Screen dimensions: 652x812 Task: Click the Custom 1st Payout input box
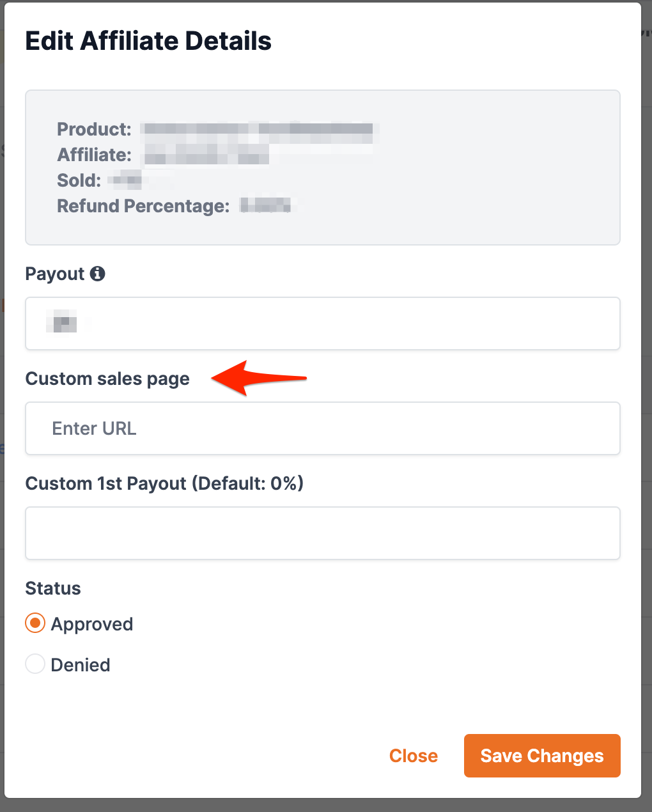[x=322, y=533]
